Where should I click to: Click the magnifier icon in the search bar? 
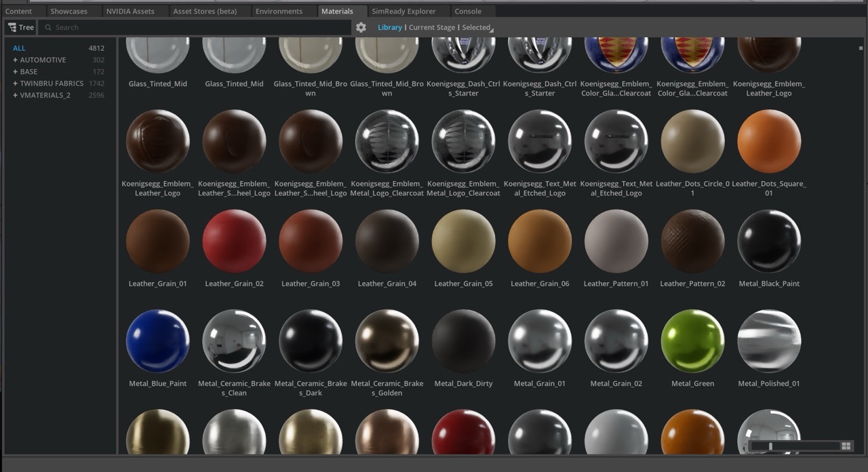pyautogui.click(x=48, y=28)
